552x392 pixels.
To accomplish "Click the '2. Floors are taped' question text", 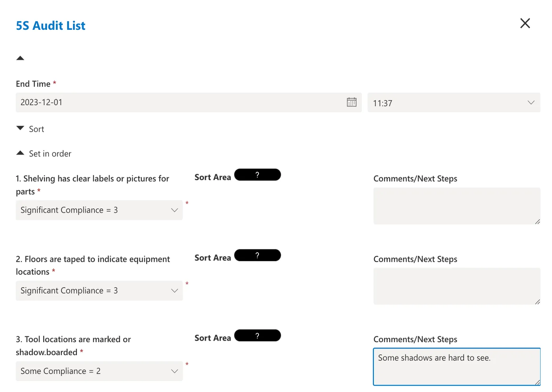I will pyautogui.click(x=93, y=265).
